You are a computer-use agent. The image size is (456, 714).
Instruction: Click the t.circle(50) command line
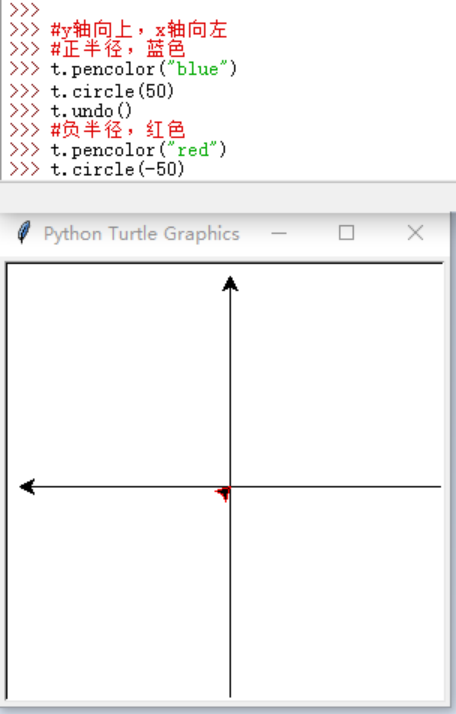[x=112, y=91]
